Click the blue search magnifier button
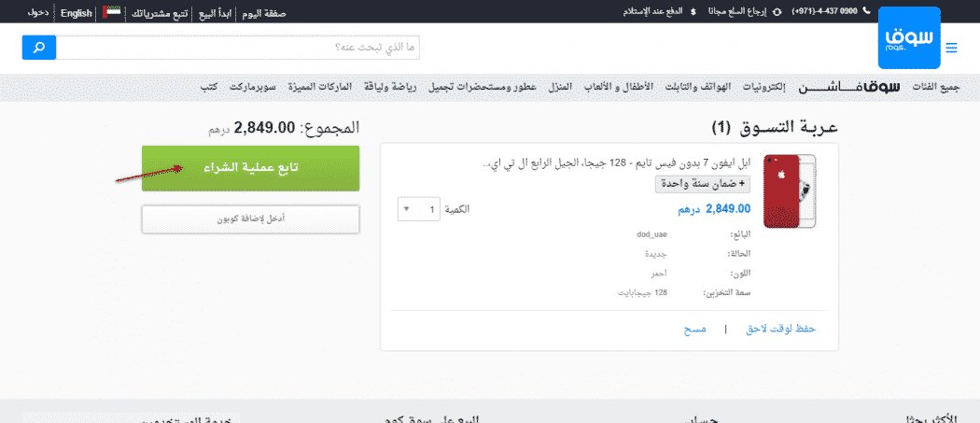This screenshot has width=980, height=423. pos(39,48)
